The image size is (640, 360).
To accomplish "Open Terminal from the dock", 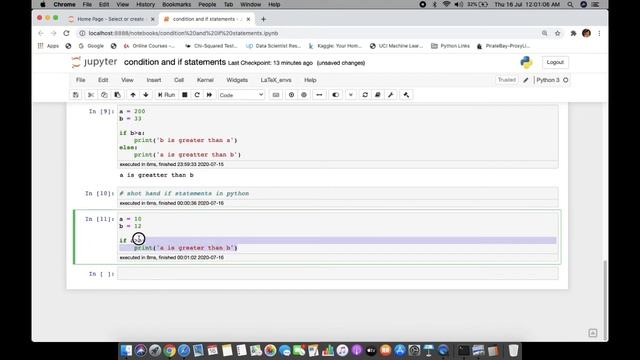I will [x=463, y=351].
